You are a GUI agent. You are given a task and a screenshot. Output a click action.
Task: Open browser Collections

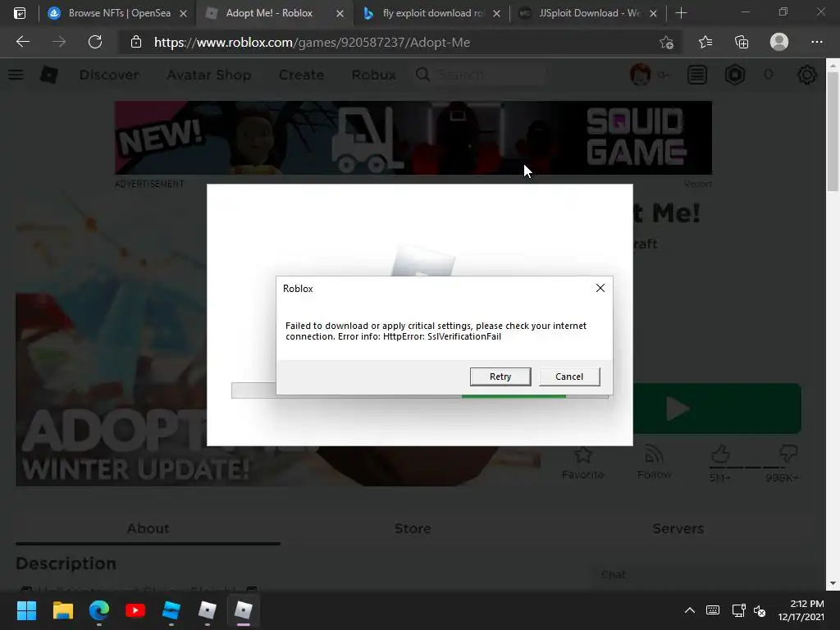point(742,42)
